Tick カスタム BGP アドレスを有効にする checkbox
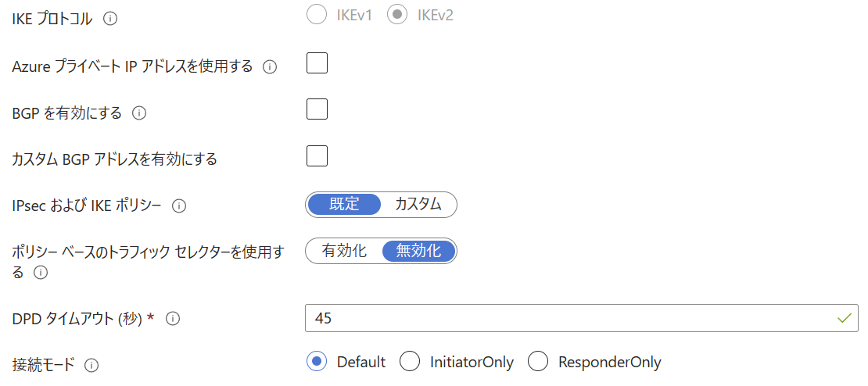 (317, 156)
